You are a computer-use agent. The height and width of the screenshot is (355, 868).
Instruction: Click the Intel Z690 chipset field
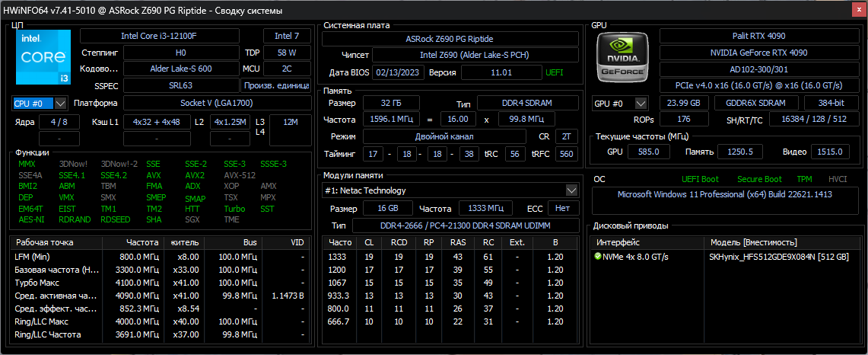tap(475, 55)
